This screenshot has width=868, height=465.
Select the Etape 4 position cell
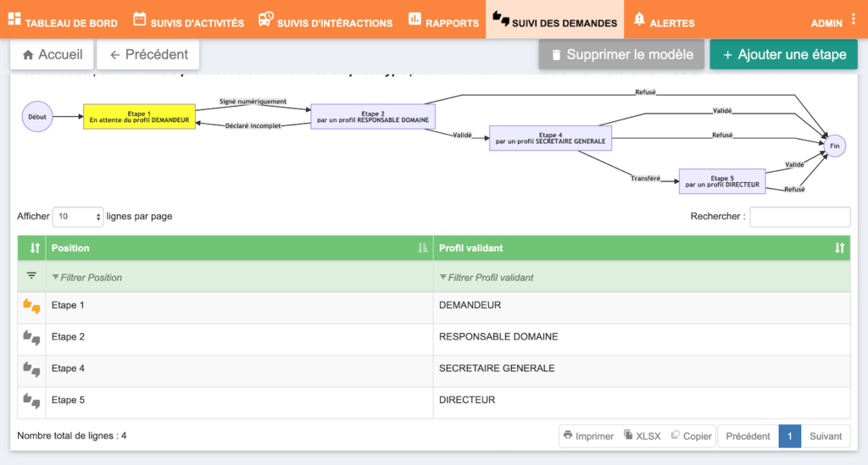coord(239,371)
